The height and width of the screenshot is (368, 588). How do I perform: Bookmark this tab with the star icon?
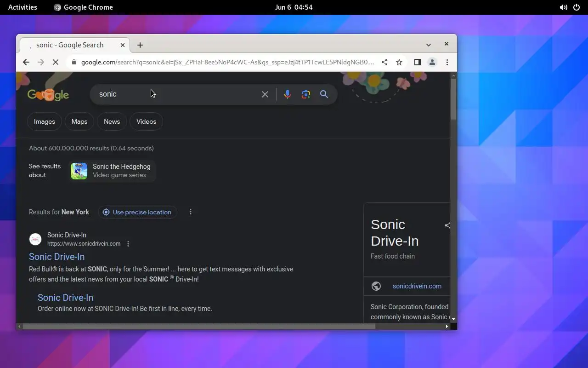(399, 62)
